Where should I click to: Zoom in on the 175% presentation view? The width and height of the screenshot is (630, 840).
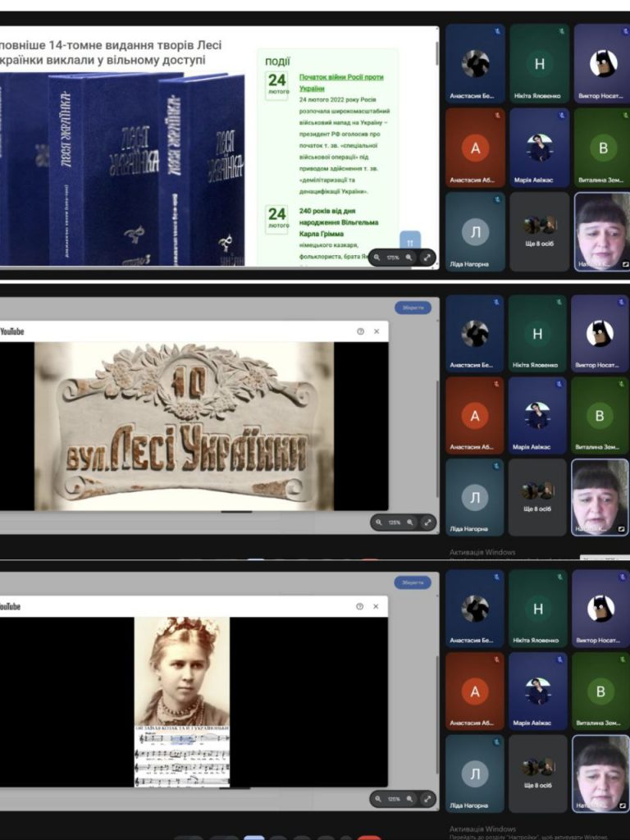point(410,258)
